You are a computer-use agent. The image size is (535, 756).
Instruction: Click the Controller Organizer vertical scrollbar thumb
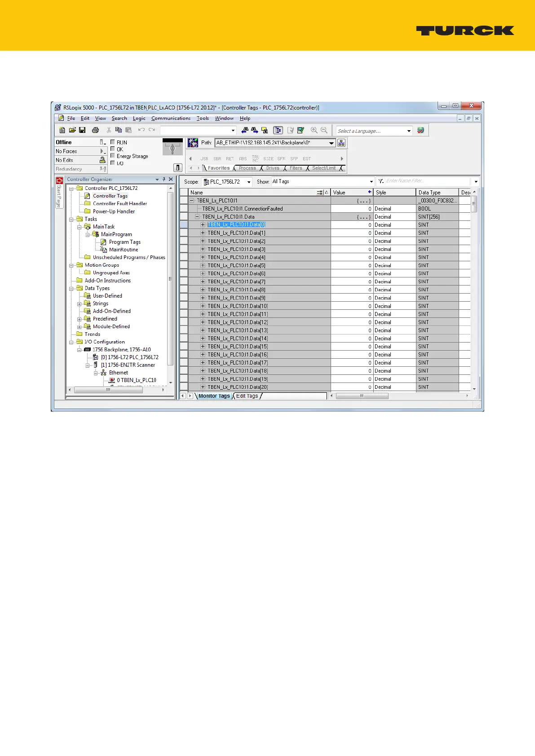point(170,279)
